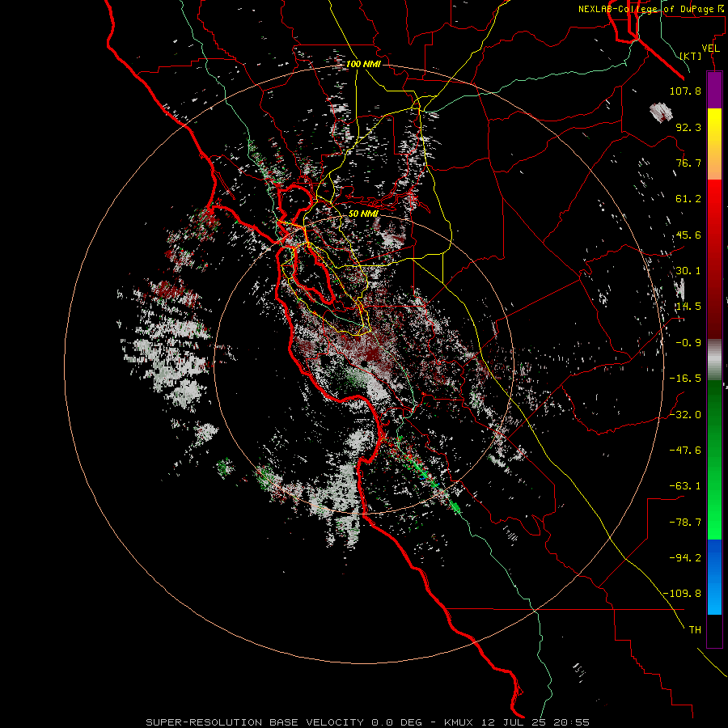
Task: Click the 100 NMI range ring label
Action: (x=363, y=64)
